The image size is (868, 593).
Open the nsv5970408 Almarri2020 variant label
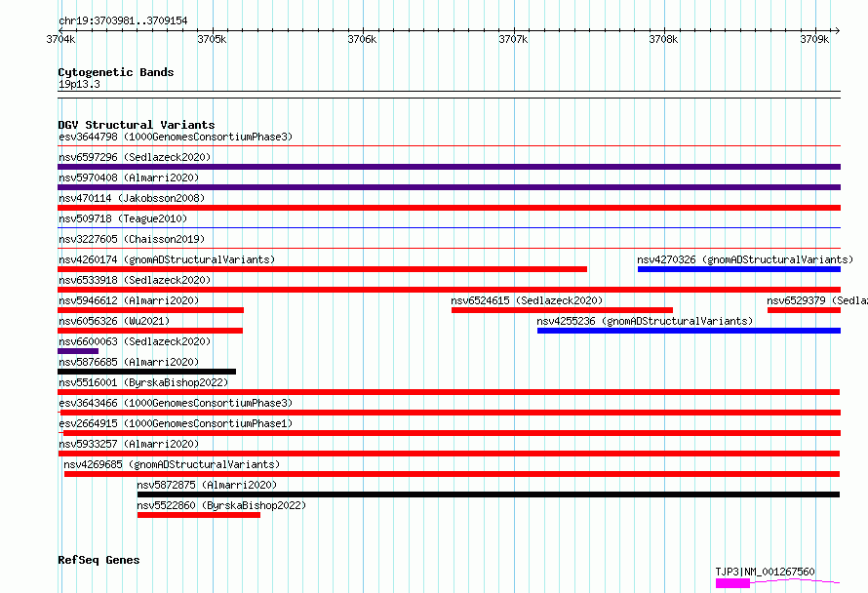pyautogui.click(x=129, y=178)
